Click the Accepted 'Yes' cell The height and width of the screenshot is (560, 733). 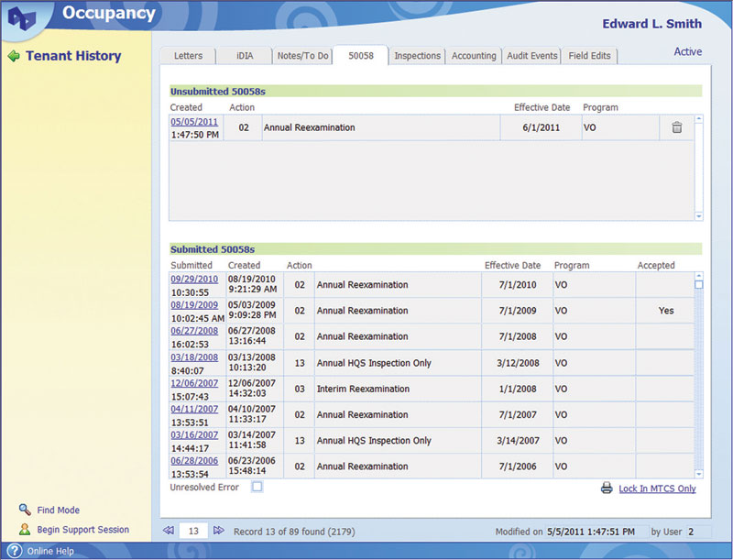(x=665, y=311)
